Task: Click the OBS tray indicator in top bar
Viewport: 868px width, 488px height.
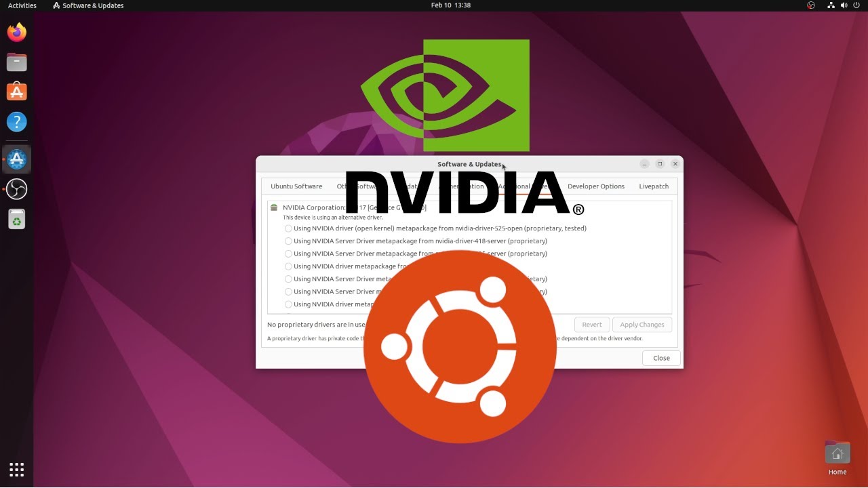Action: click(x=811, y=5)
